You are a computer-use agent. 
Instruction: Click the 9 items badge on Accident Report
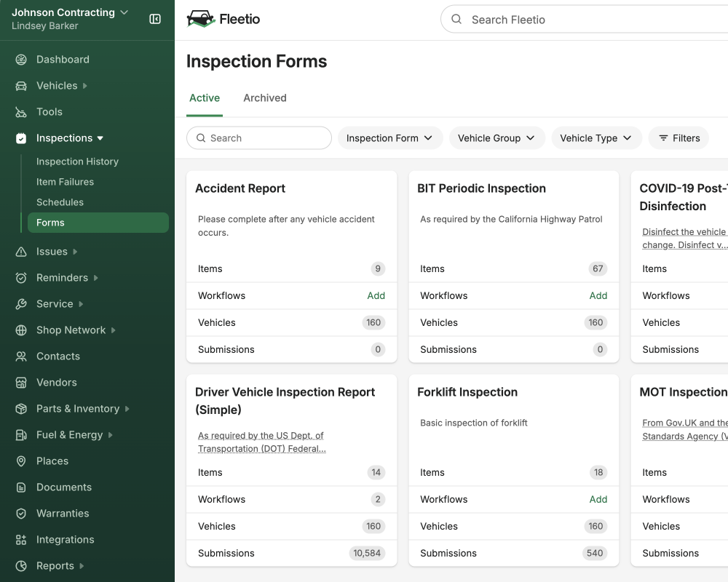point(378,268)
